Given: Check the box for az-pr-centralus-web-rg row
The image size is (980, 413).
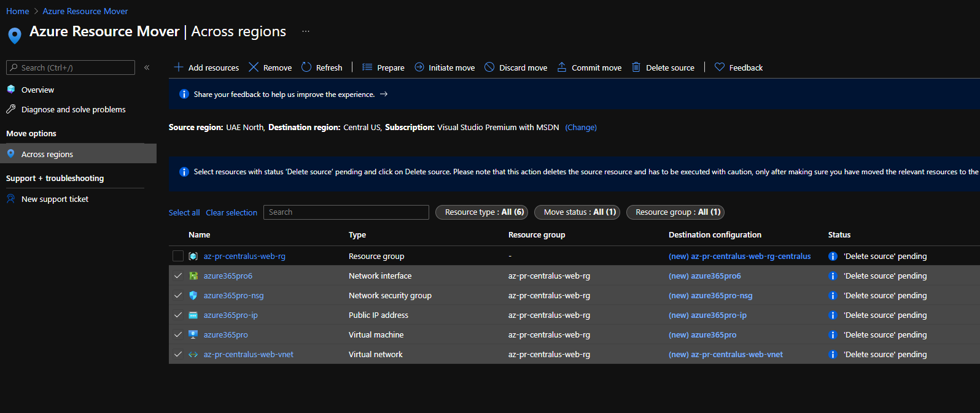Looking at the screenshot, I should point(178,256).
